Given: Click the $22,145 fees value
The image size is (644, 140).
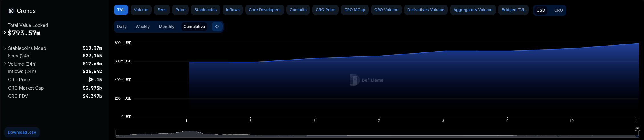Looking at the screenshot, I should pyautogui.click(x=92, y=56).
